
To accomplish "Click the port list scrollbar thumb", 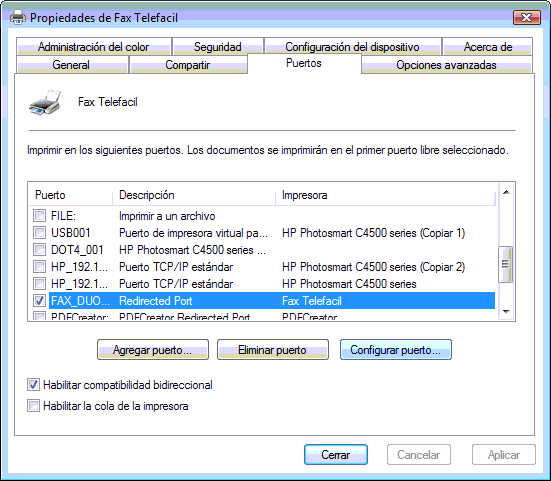I will point(506,264).
